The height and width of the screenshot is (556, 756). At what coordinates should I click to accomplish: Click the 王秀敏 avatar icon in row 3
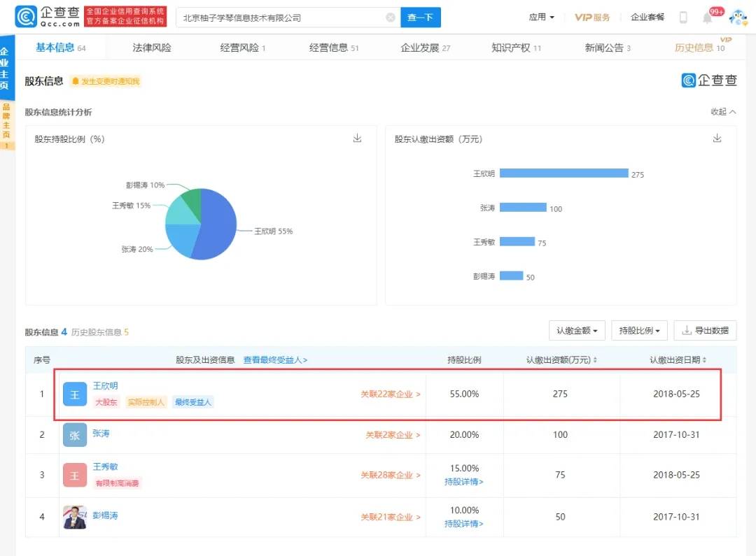coord(75,475)
